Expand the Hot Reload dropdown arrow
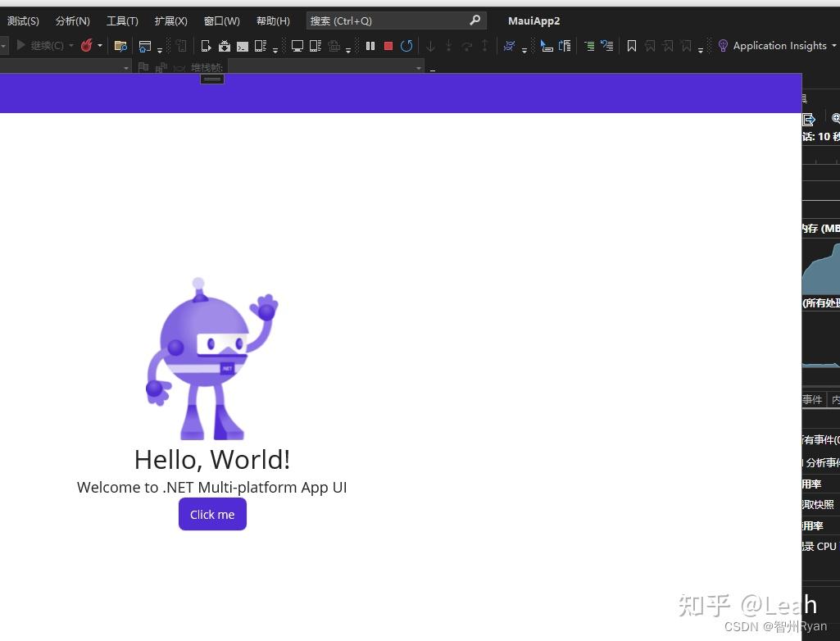The width and height of the screenshot is (840, 641). [x=100, y=46]
